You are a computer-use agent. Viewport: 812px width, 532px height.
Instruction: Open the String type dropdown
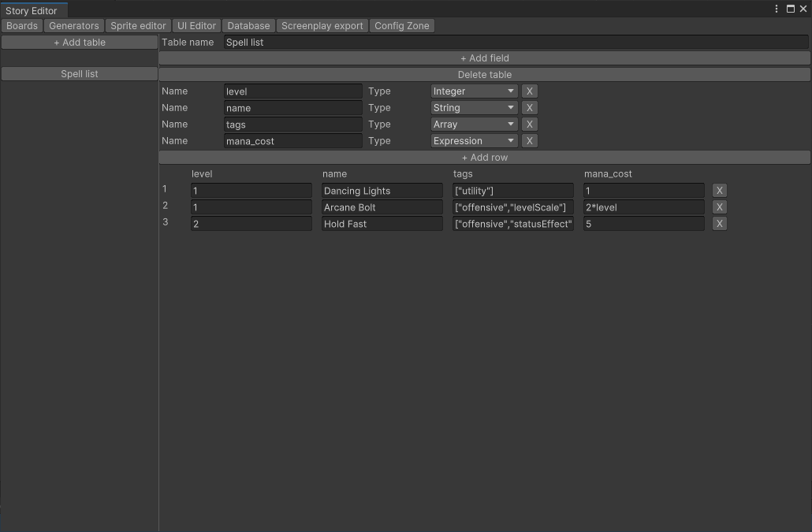coord(474,108)
